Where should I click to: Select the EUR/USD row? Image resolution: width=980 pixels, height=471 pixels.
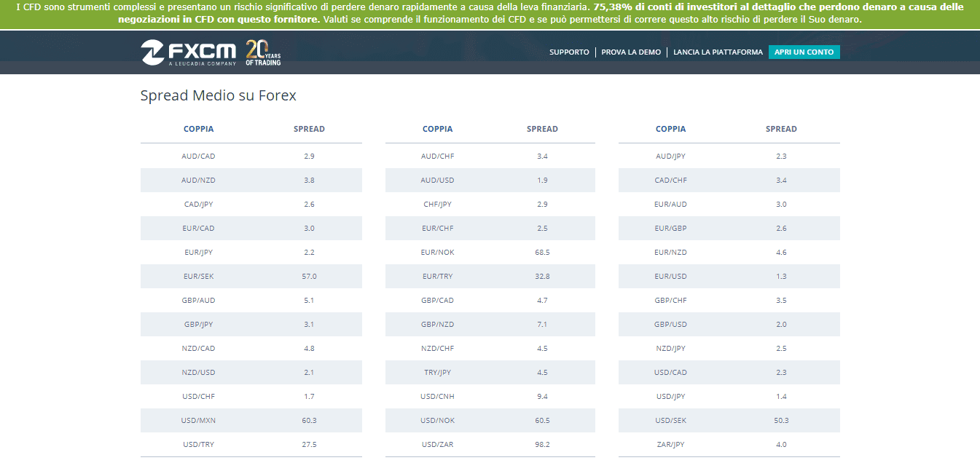pyautogui.click(x=729, y=276)
